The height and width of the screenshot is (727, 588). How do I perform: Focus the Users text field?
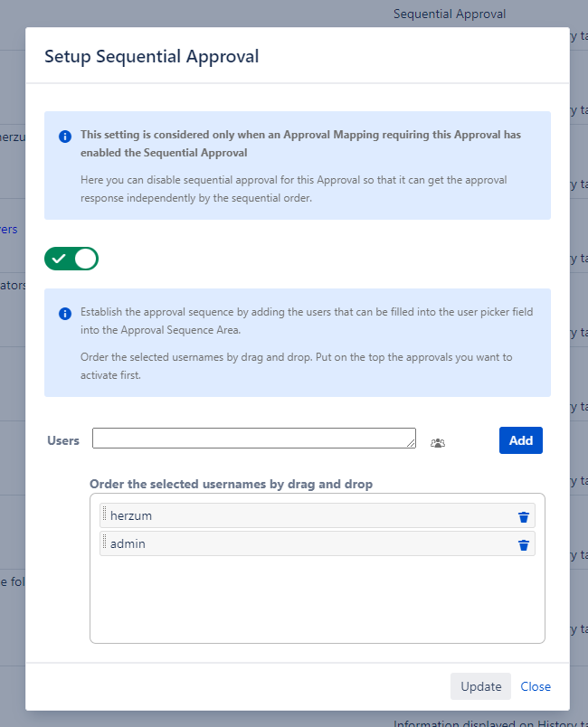tap(251, 439)
